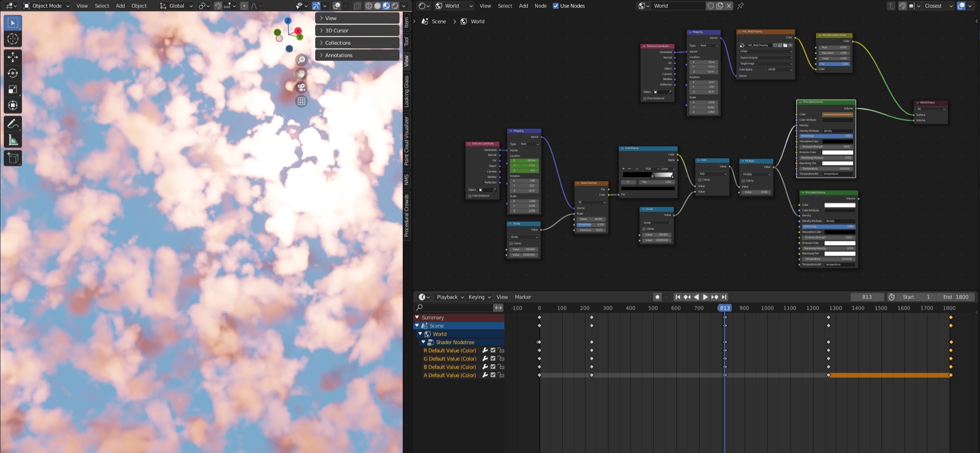Screen dimensions: 980x453
Task: Click the viewport zoom magnifier icon
Action: (301, 60)
